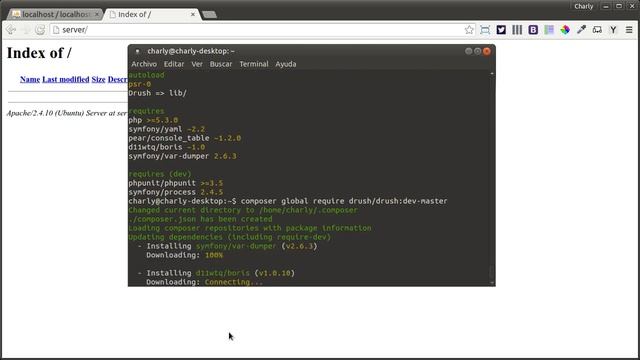Bookmark page with the star icon

point(469,30)
